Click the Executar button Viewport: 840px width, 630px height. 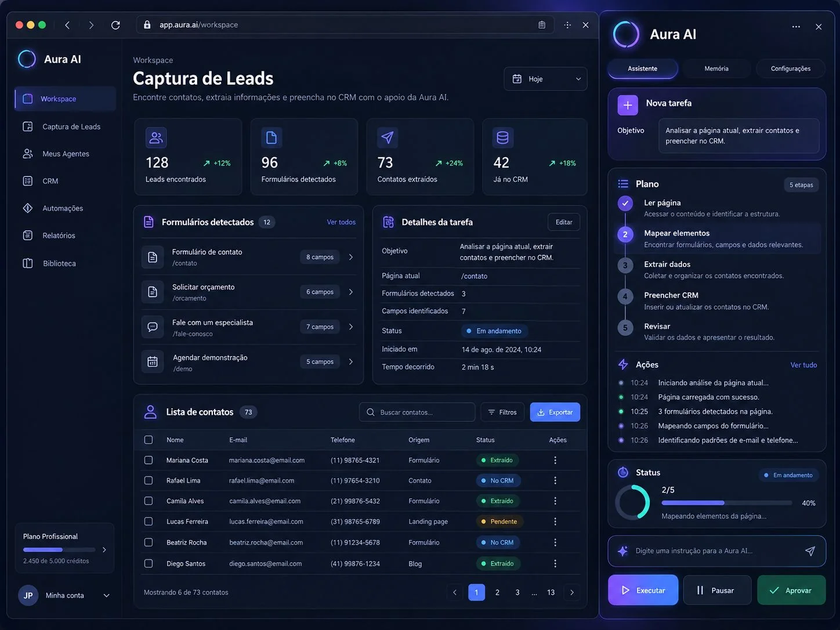click(x=643, y=590)
